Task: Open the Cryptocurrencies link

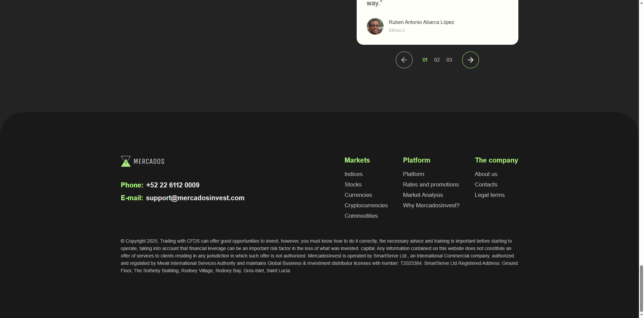Action: point(366,205)
